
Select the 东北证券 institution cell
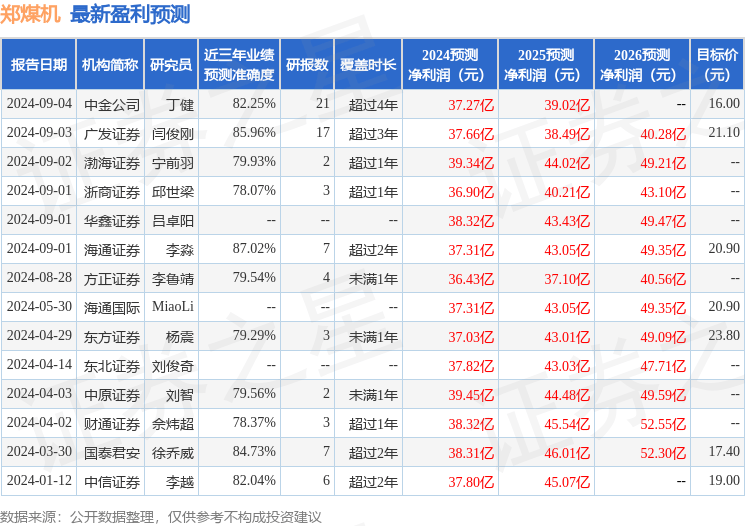click(x=112, y=365)
